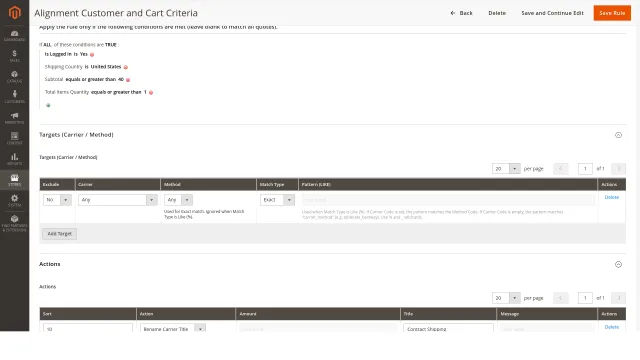This screenshot has height=360, width=640.
Task: Click the Sort column header in Actions
Action: 88,314
